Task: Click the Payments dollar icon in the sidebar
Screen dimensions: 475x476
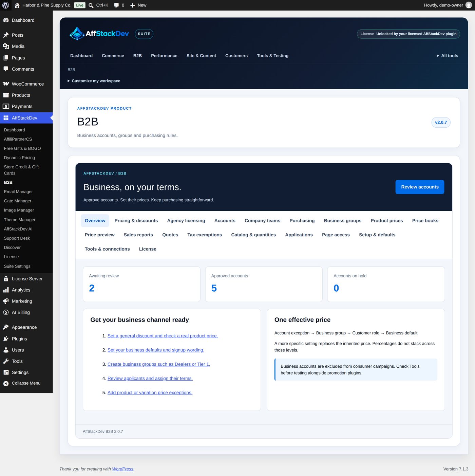Action: 6,106
